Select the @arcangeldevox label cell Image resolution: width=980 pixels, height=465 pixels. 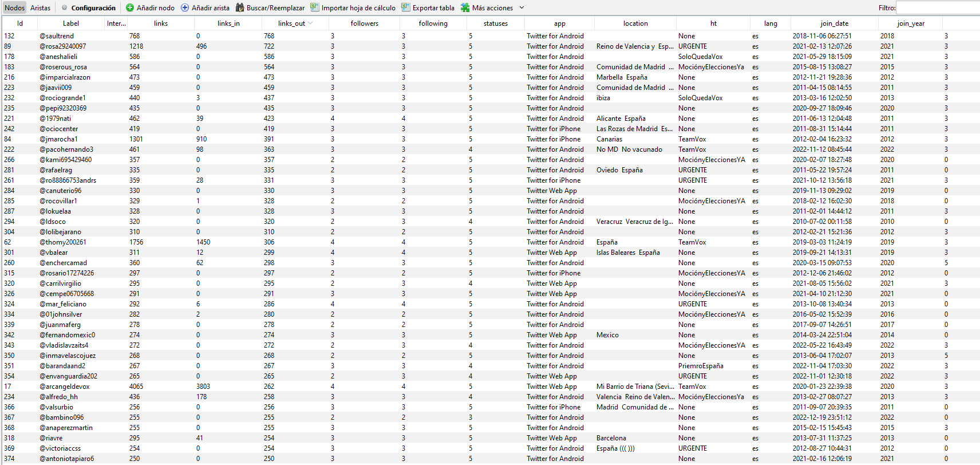(x=65, y=387)
